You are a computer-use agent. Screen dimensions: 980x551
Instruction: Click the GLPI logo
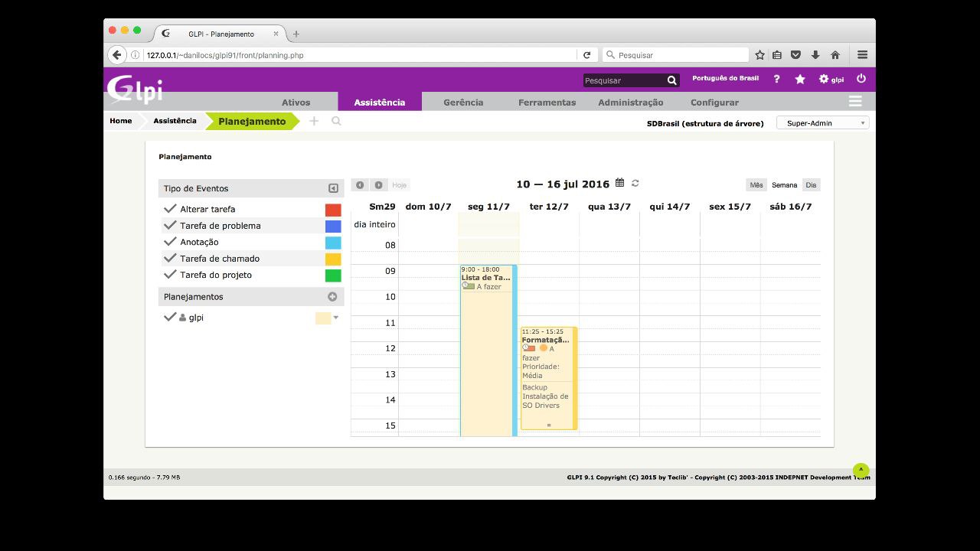click(135, 90)
